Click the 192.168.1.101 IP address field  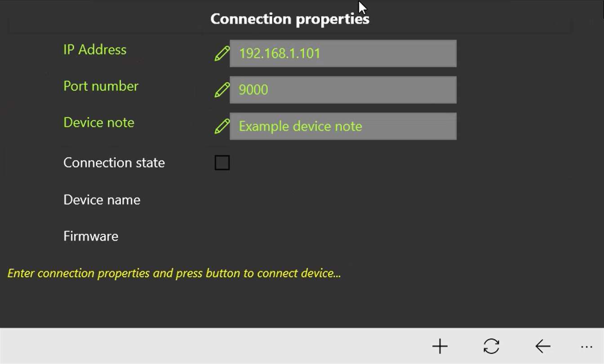(x=343, y=53)
